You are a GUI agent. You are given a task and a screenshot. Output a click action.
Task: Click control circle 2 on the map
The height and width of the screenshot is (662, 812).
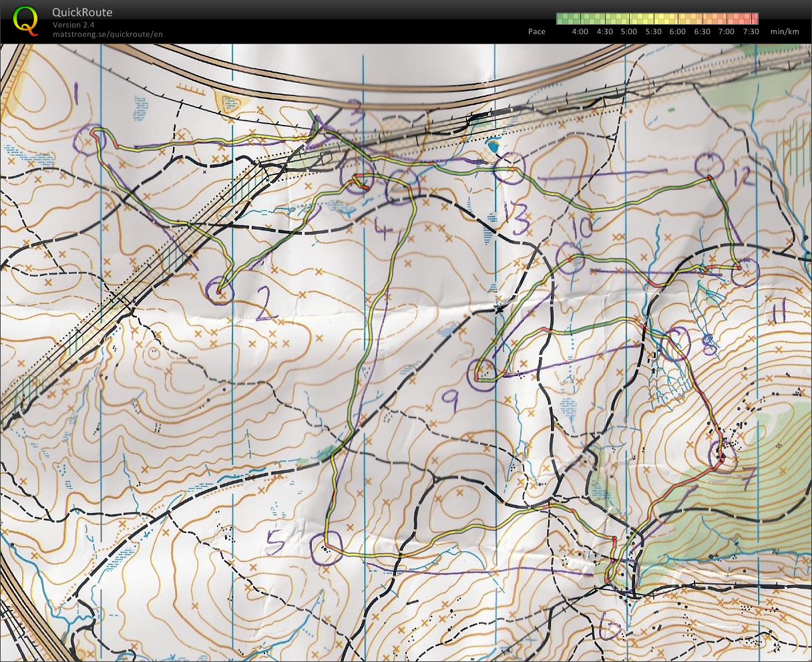click(x=219, y=291)
